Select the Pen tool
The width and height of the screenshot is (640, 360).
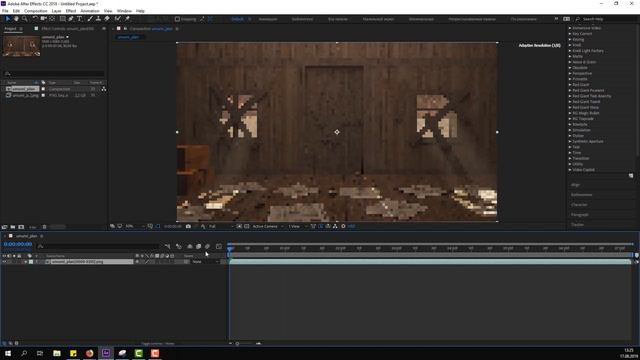tap(71, 19)
